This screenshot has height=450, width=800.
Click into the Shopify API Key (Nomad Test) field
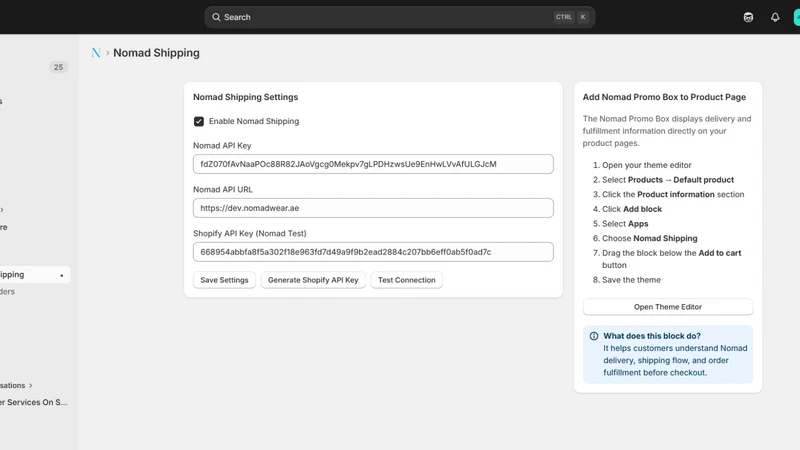[373, 252]
